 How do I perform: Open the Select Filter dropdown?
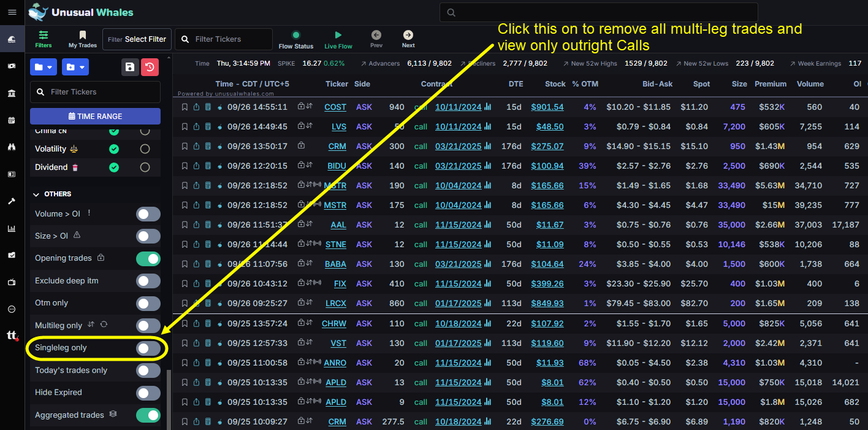click(x=137, y=39)
